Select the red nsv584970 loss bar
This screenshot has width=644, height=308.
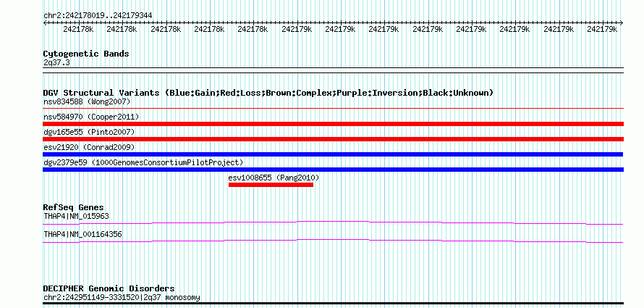click(x=333, y=124)
